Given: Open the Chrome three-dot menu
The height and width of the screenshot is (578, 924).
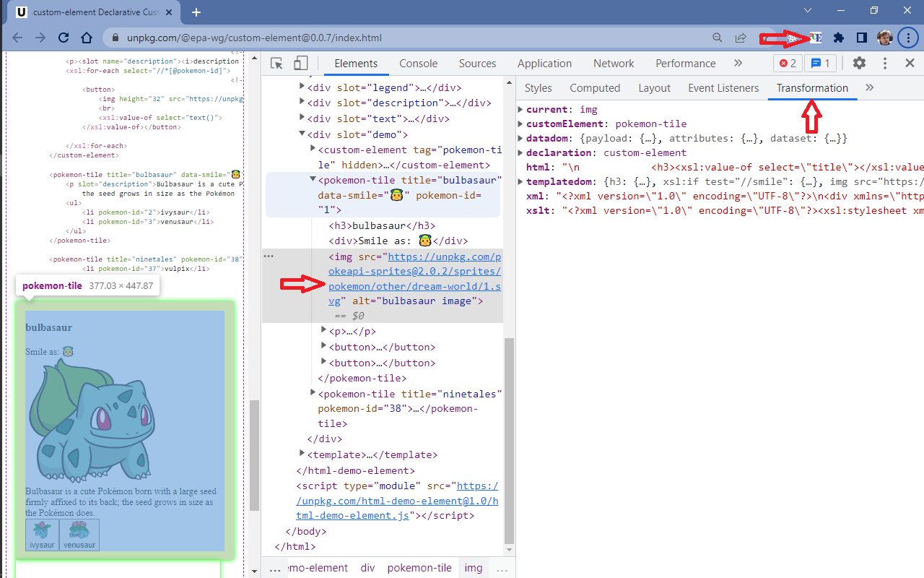Looking at the screenshot, I should coord(908,38).
